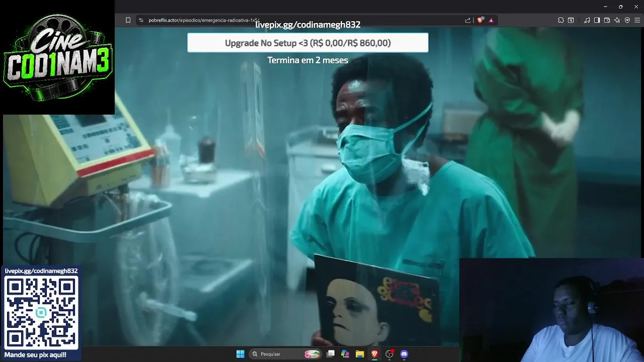
Task: Open File Explorer from the taskbar
Action: (360, 354)
